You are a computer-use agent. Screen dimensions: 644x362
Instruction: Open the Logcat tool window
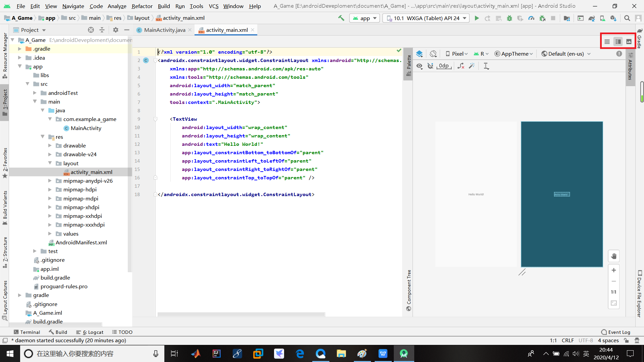click(90, 332)
